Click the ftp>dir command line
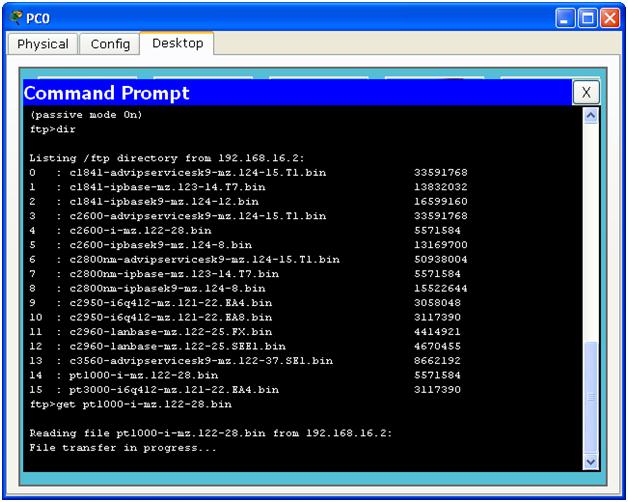This screenshot has width=628, height=502. pyautogui.click(x=52, y=129)
